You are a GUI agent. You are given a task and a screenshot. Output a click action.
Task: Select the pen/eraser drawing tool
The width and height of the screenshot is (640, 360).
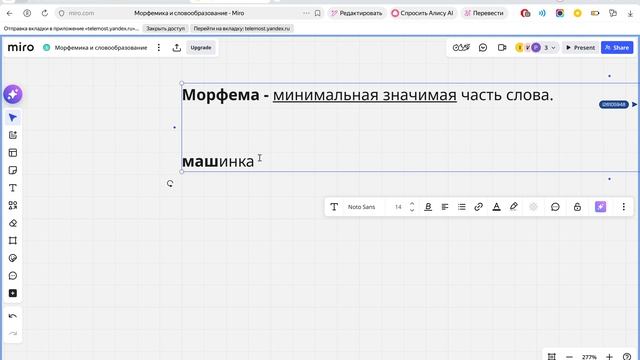pyautogui.click(x=13, y=223)
